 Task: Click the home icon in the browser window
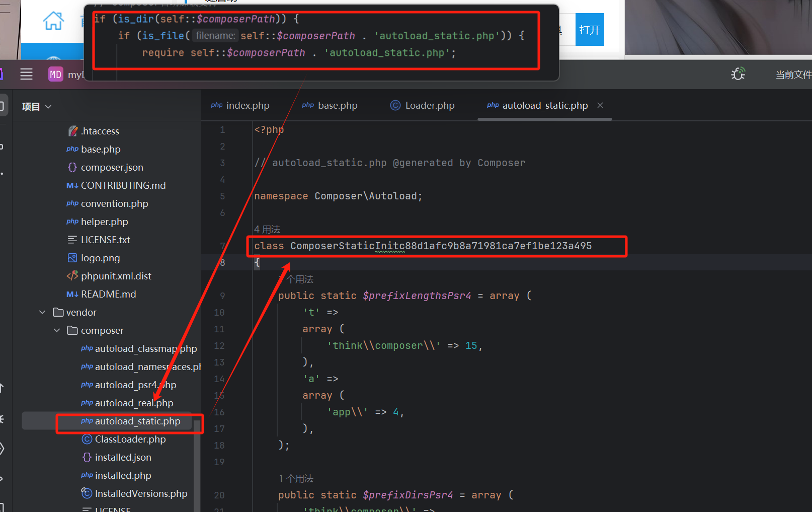(x=53, y=21)
